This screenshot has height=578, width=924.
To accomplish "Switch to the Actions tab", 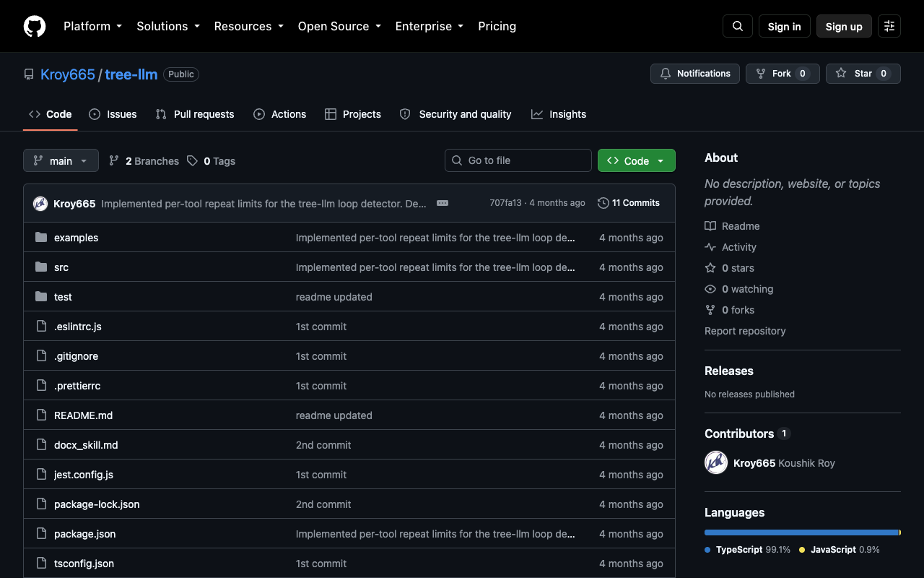I will 280,114.
